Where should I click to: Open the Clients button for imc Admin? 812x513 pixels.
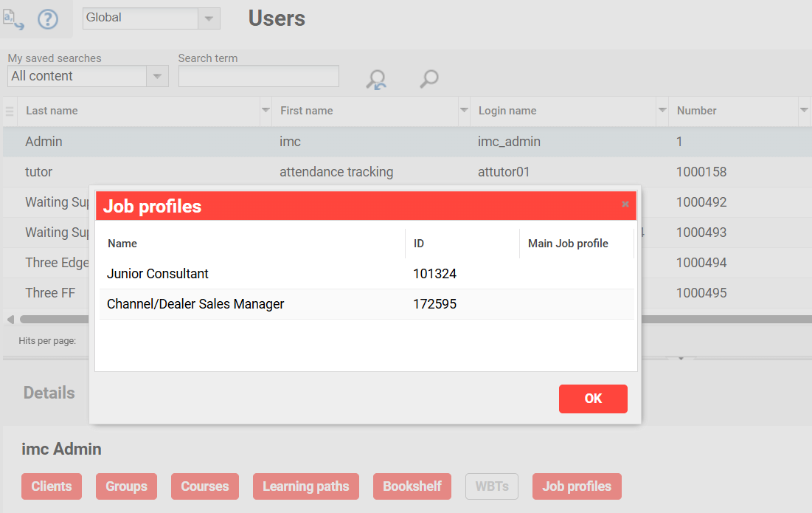click(x=52, y=486)
